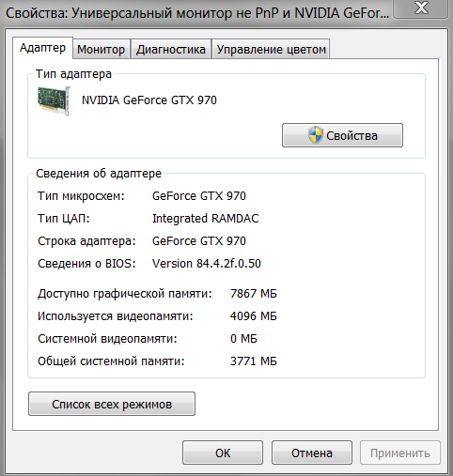Cancel with the Отмена button
Viewport: 453px width, 476px height.
coord(312,453)
